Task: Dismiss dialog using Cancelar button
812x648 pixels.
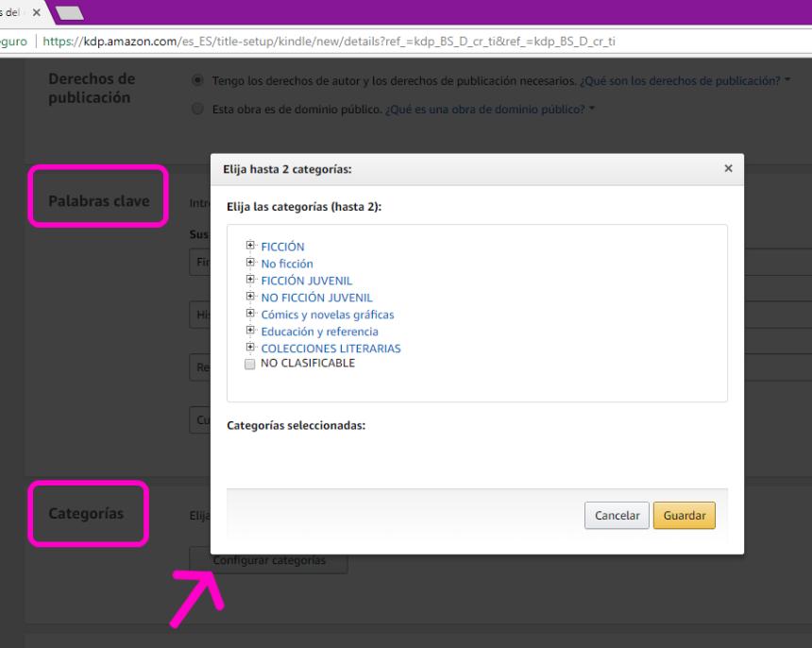Action: click(617, 515)
